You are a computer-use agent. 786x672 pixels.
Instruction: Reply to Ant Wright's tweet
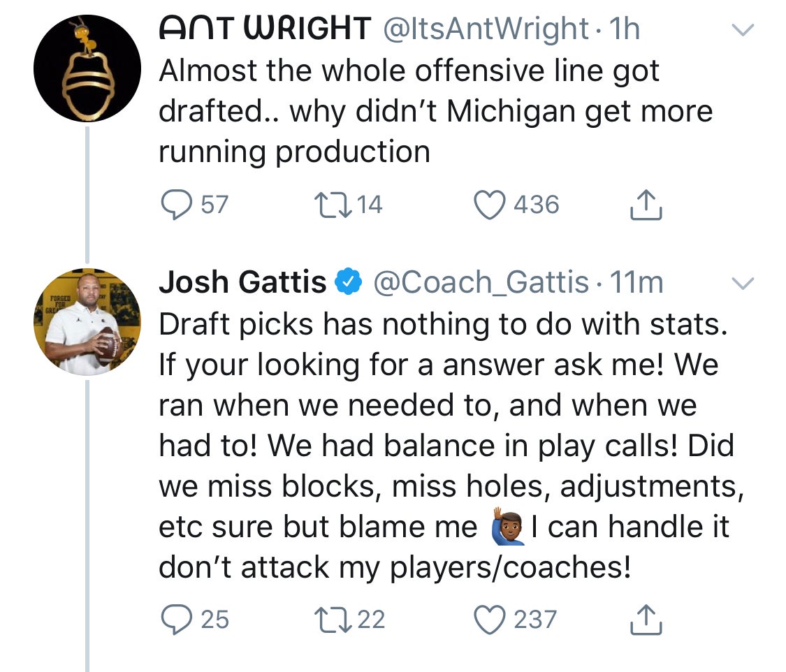[x=176, y=205]
